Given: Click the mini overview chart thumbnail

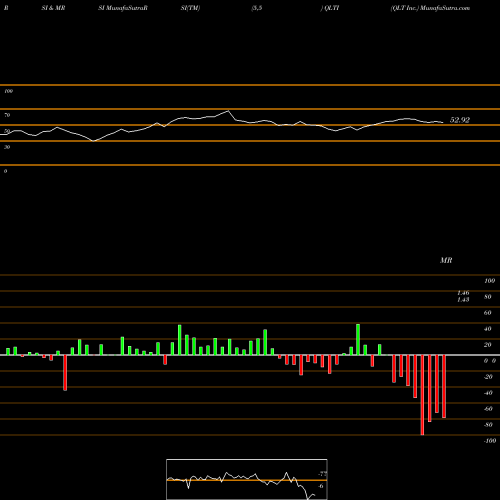Looking at the screenshot, I should [x=247, y=479].
